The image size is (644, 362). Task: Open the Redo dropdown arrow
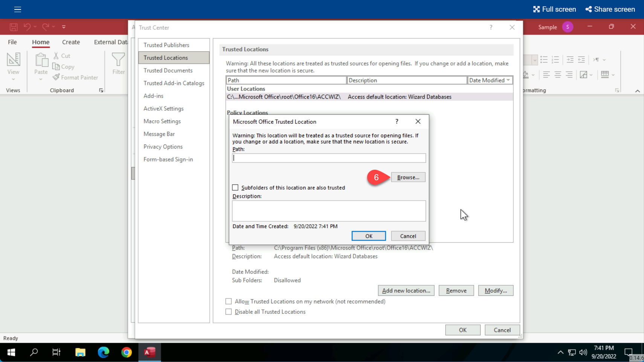click(x=53, y=27)
